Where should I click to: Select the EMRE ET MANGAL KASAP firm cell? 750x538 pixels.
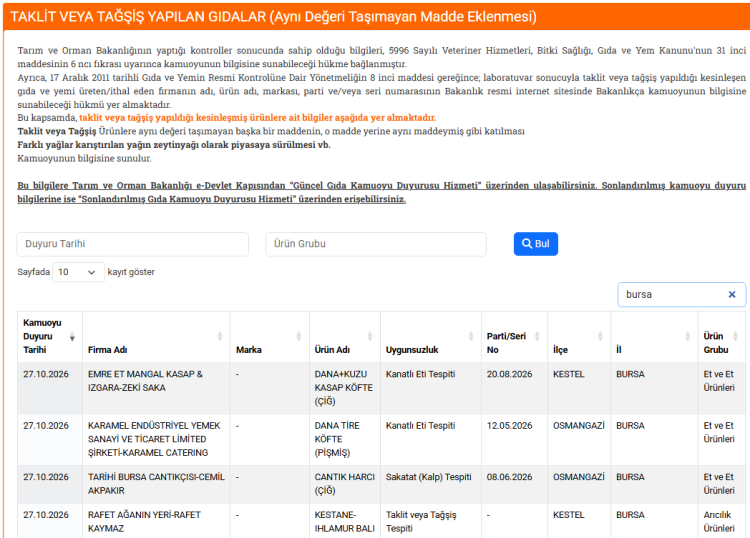click(156, 388)
